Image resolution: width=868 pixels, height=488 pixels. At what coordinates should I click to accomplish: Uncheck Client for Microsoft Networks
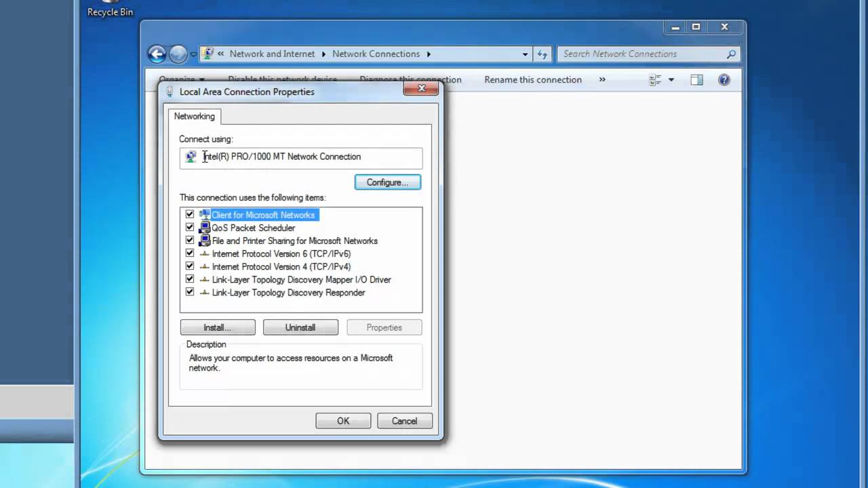coord(190,214)
